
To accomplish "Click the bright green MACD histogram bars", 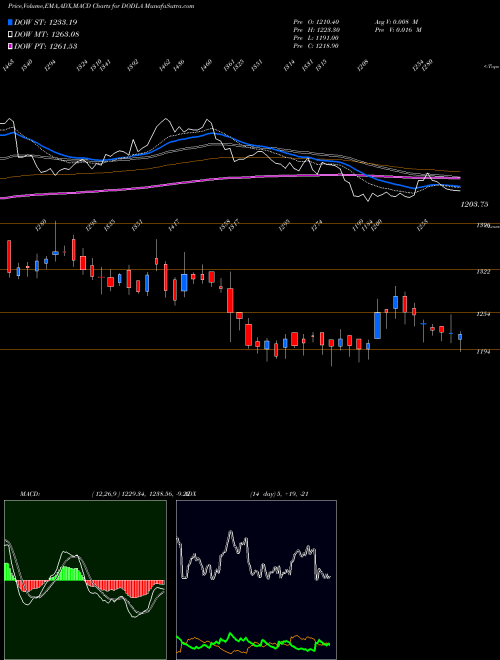I will 69,573.
